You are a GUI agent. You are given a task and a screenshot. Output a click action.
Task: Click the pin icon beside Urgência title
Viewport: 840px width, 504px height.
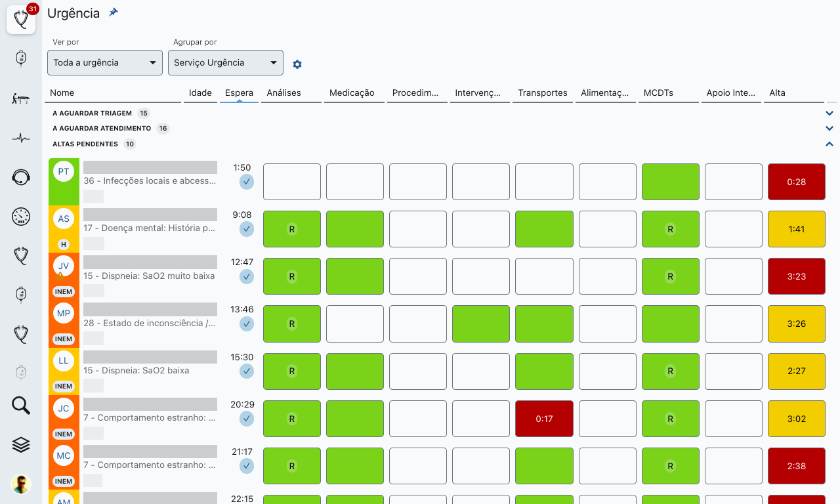[114, 12]
